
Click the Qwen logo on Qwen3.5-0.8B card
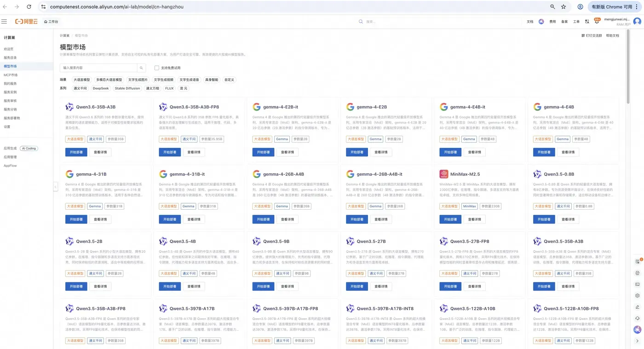point(537,174)
